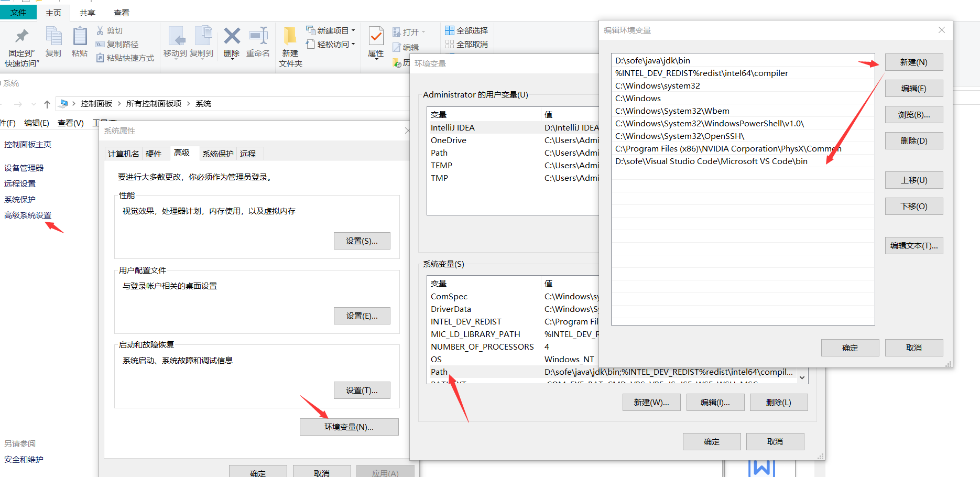
Task: Click 所有控制面板项 in address bar
Action: [x=154, y=104]
